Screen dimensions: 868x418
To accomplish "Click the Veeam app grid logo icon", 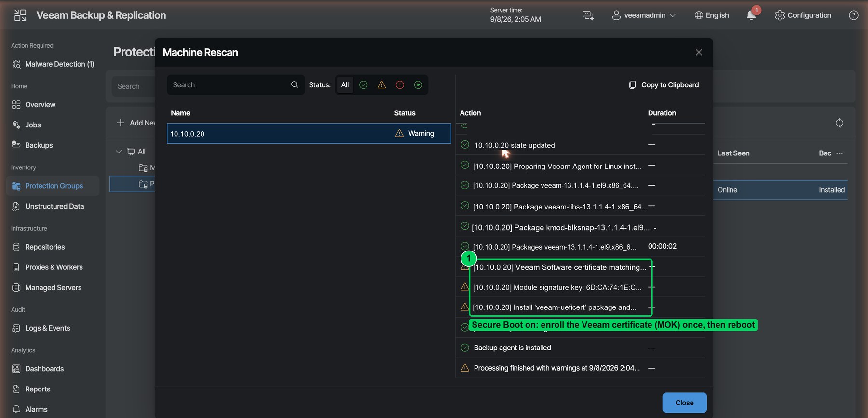I will tap(20, 15).
